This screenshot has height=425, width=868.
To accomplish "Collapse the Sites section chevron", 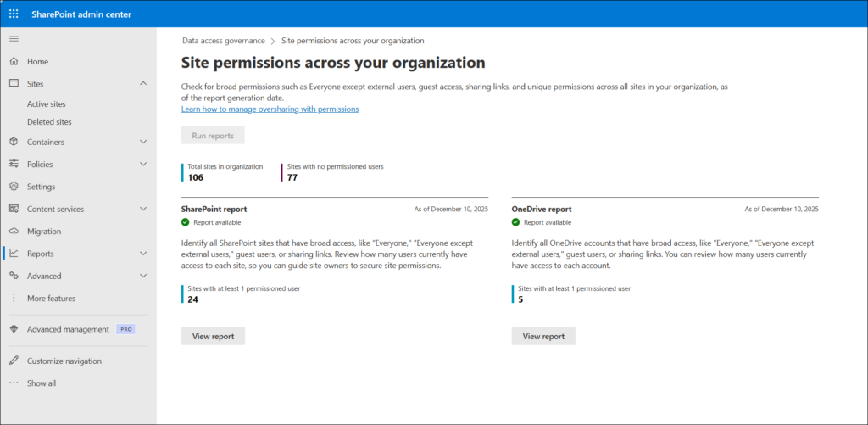I will click(x=142, y=84).
